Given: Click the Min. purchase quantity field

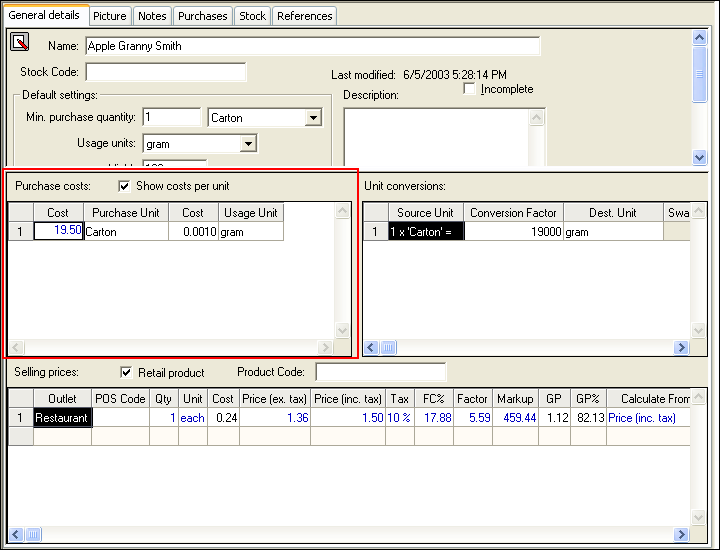Looking at the screenshot, I should 172,118.
